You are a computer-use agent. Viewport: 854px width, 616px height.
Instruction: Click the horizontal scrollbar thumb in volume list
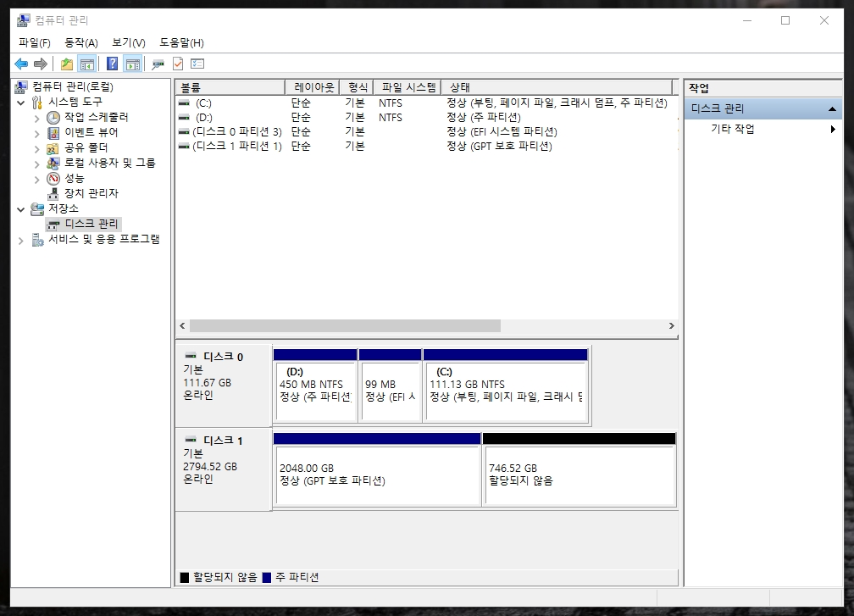345,325
